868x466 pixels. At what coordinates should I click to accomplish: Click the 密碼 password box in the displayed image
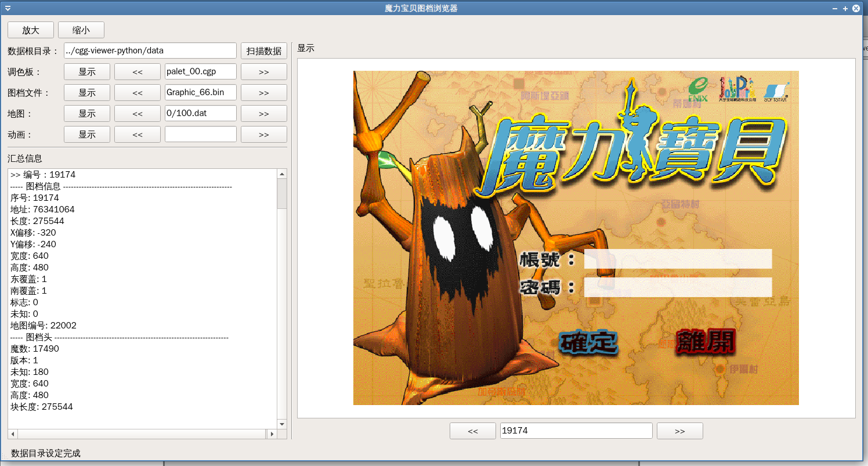[678, 287]
